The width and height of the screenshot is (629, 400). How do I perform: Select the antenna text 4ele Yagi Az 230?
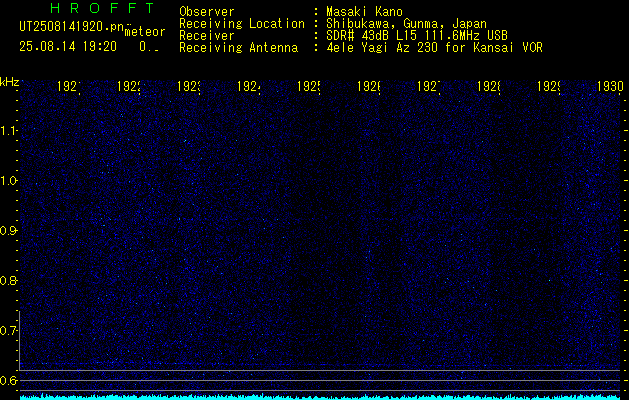click(x=384, y=48)
